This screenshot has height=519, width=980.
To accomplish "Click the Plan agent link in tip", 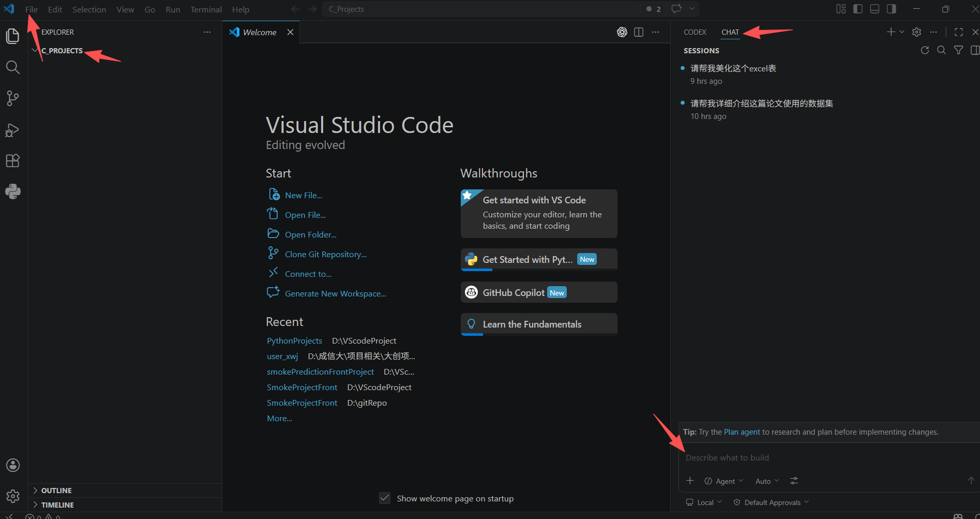I will 742,432.
